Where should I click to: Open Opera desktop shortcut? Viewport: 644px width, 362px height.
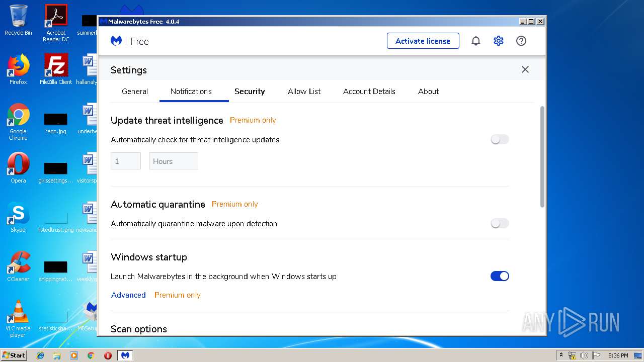[x=18, y=168]
